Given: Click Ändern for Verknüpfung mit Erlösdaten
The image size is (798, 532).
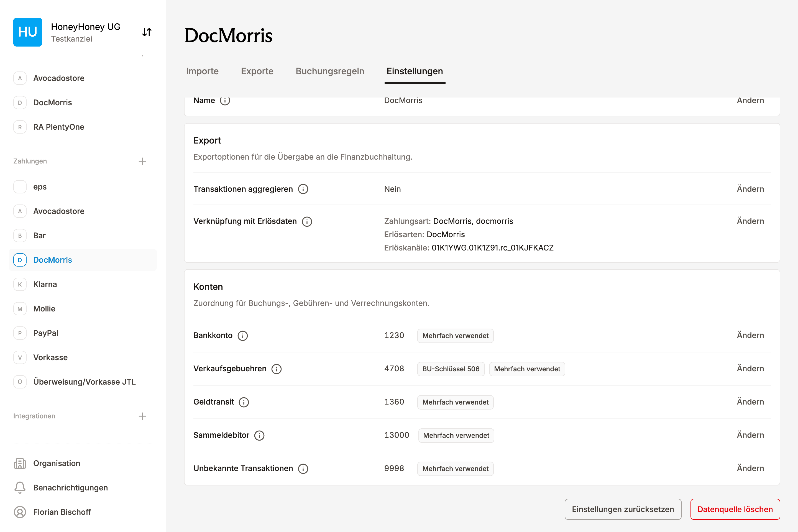Looking at the screenshot, I should click(750, 221).
